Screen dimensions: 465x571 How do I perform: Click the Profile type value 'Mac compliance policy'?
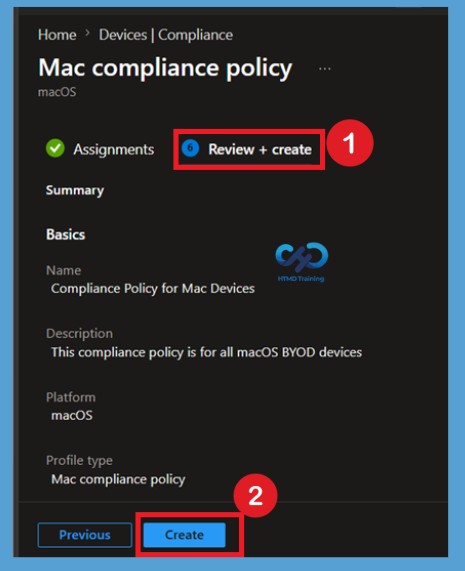pos(118,479)
